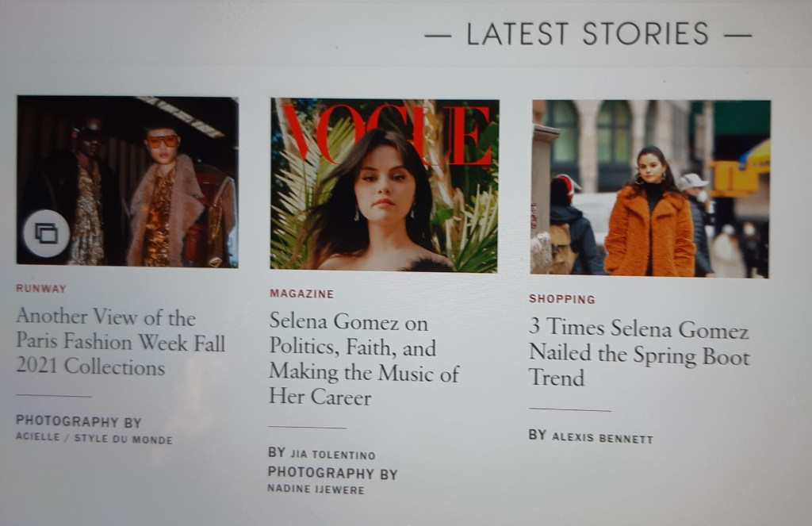Click author name Alexis Bennett
The width and height of the screenshot is (812, 526).
click(x=603, y=438)
